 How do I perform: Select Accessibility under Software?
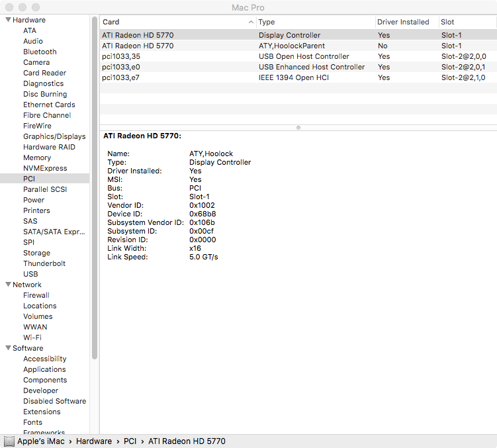tap(45, 359)
